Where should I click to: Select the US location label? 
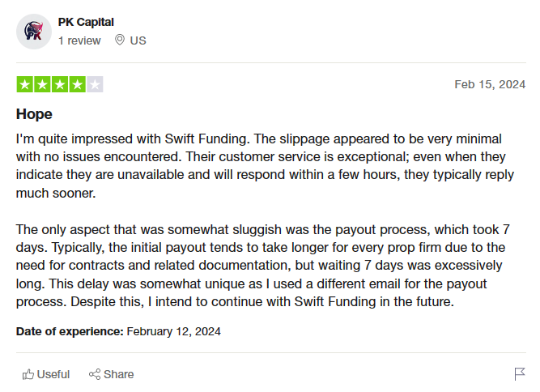pos(138,40)
